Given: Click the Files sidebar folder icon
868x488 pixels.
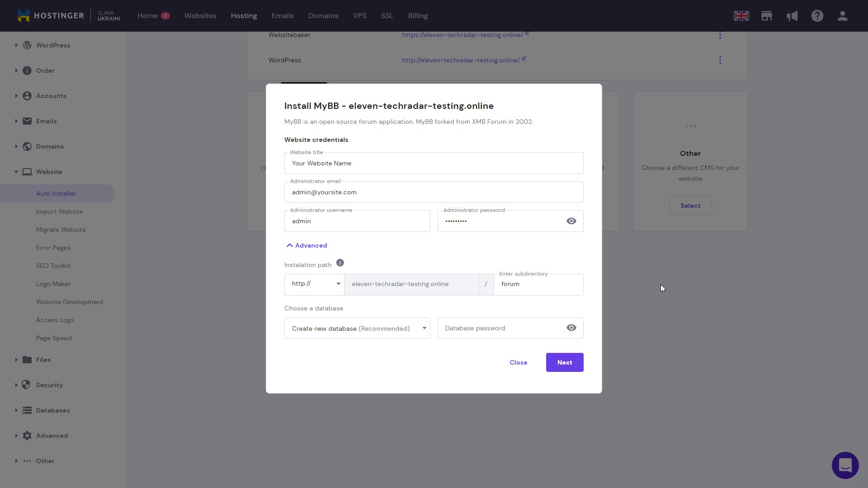Looking at the screenshot, I should [27, 360].
